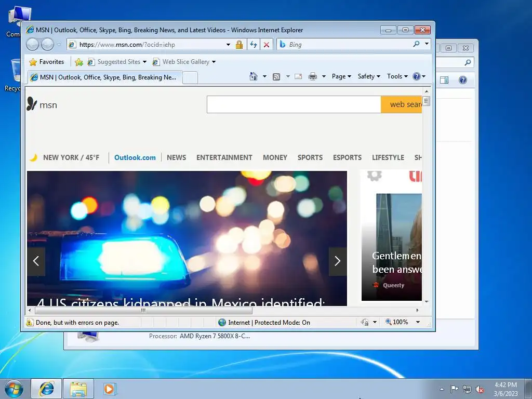
Task: Open the Favorites center
Action: point(47,62)
